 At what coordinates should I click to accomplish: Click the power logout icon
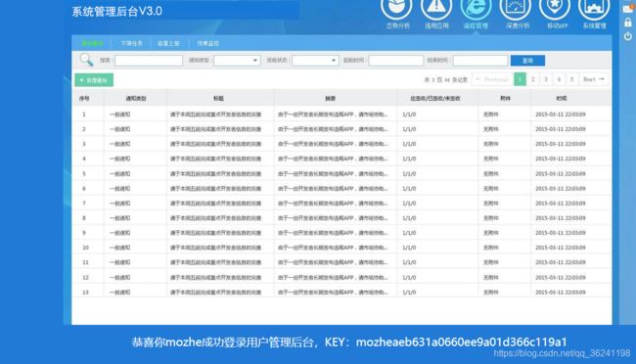628,36
